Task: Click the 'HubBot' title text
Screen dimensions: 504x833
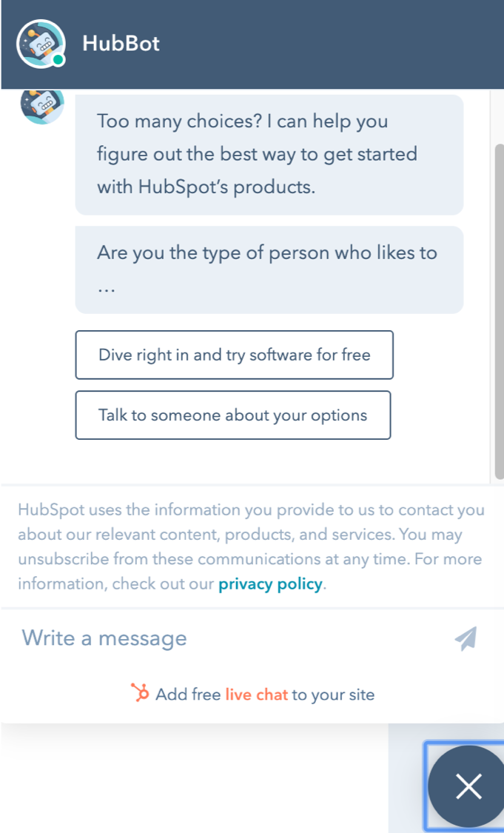Action: [x=121, y=44]
